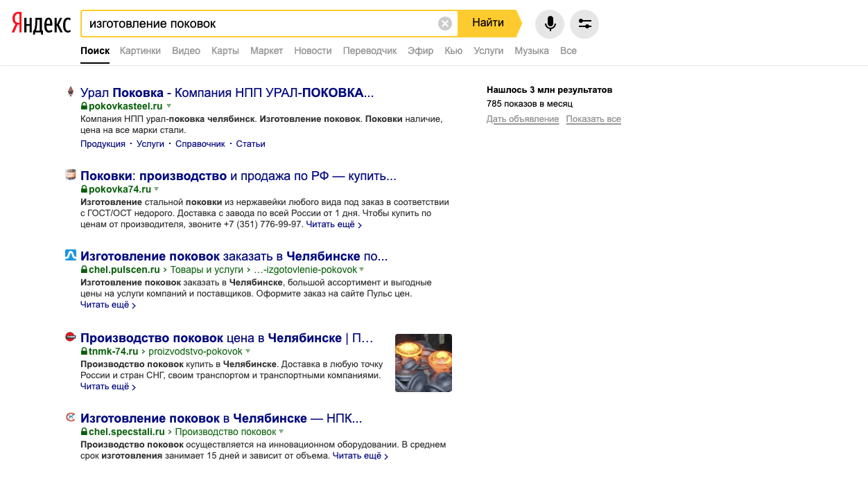
Task: Open the Переводчик tab
Action: pos(370,51)
